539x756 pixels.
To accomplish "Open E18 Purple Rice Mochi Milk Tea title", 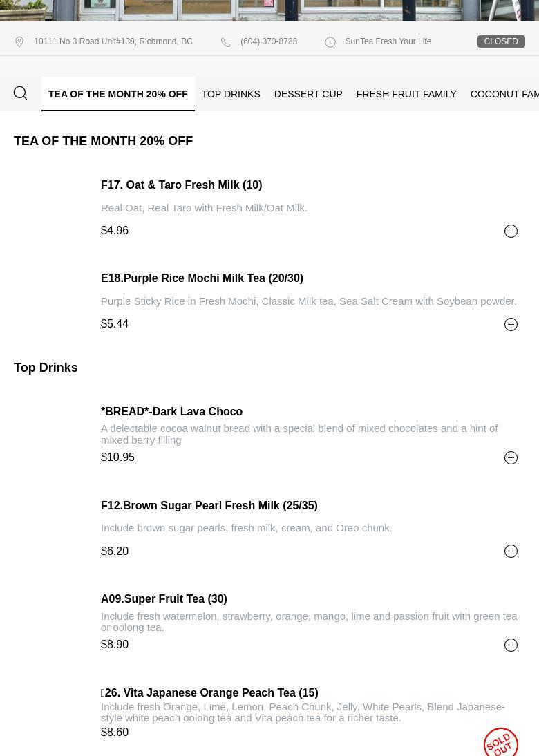I will click(x=202, y=278).
